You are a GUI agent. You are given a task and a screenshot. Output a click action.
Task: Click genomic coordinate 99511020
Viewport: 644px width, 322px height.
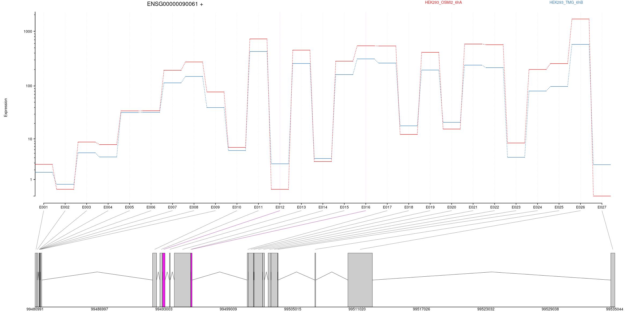pyautogui.click(x=357, y=309)
